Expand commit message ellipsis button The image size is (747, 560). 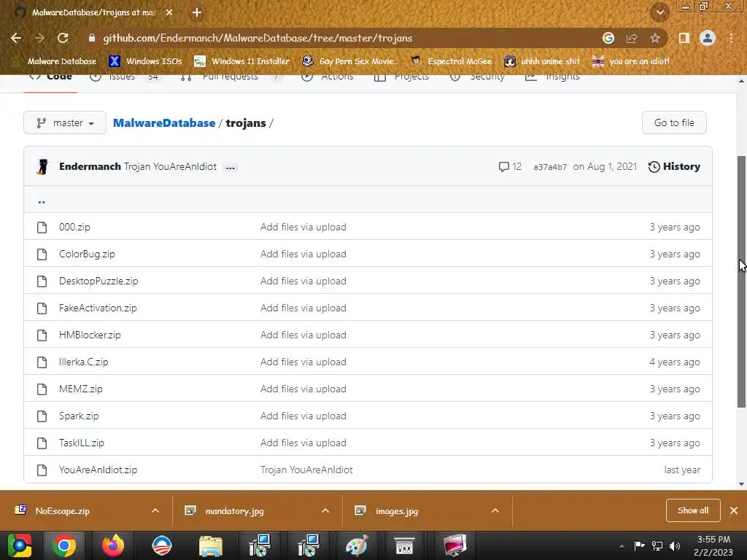230,168
